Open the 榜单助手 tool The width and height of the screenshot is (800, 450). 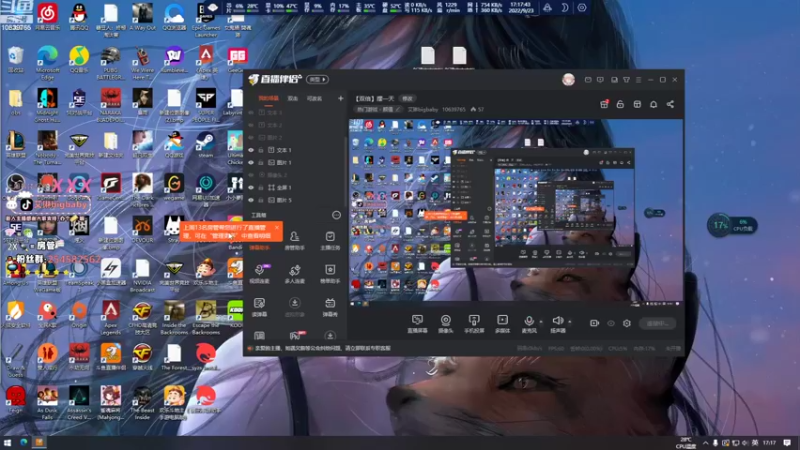pyautogui.click(x=330, y=274)
